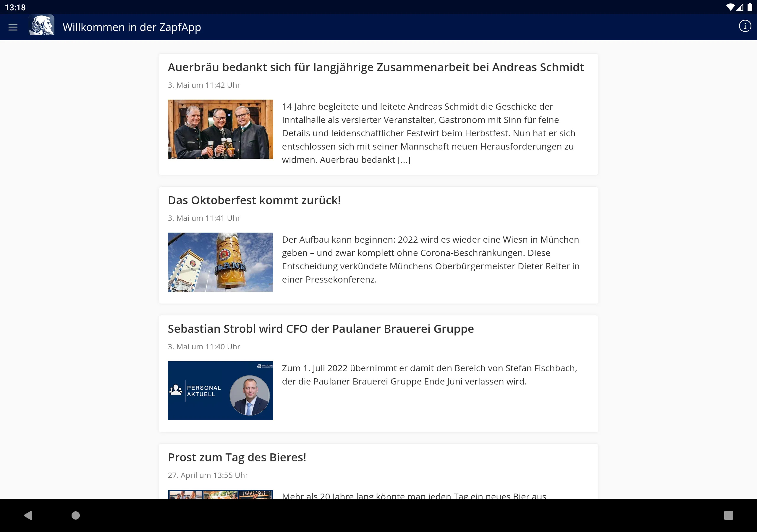The width and height of the screenshot is (757, 532).
Task: Tap the battery status icon
Action: pos(750,7)
